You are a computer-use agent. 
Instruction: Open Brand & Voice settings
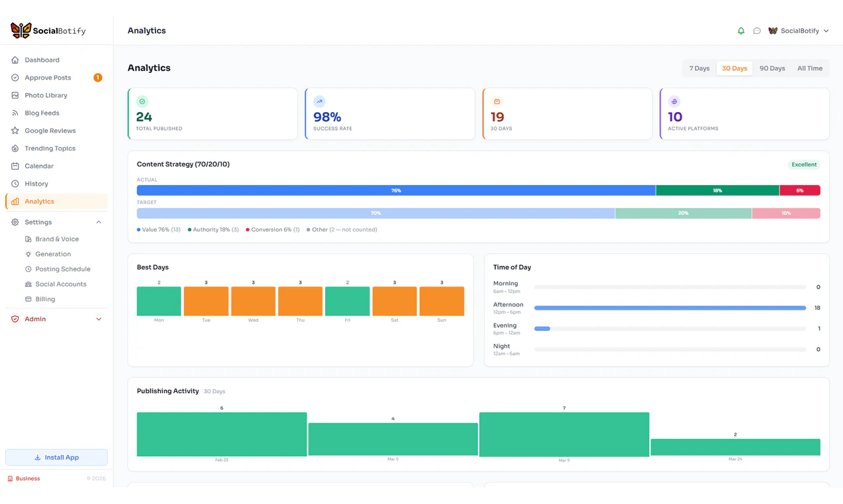[x=56, y=239]
